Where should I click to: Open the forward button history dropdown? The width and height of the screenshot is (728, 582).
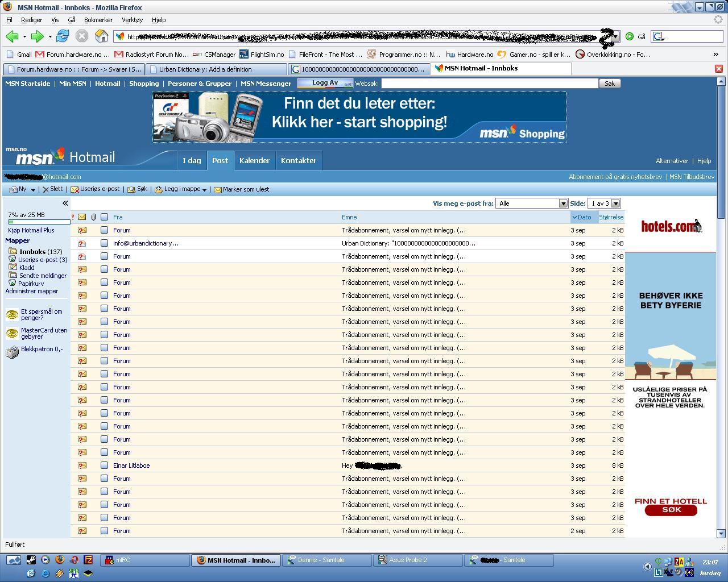pyautogui.click(x=50, y=37)
